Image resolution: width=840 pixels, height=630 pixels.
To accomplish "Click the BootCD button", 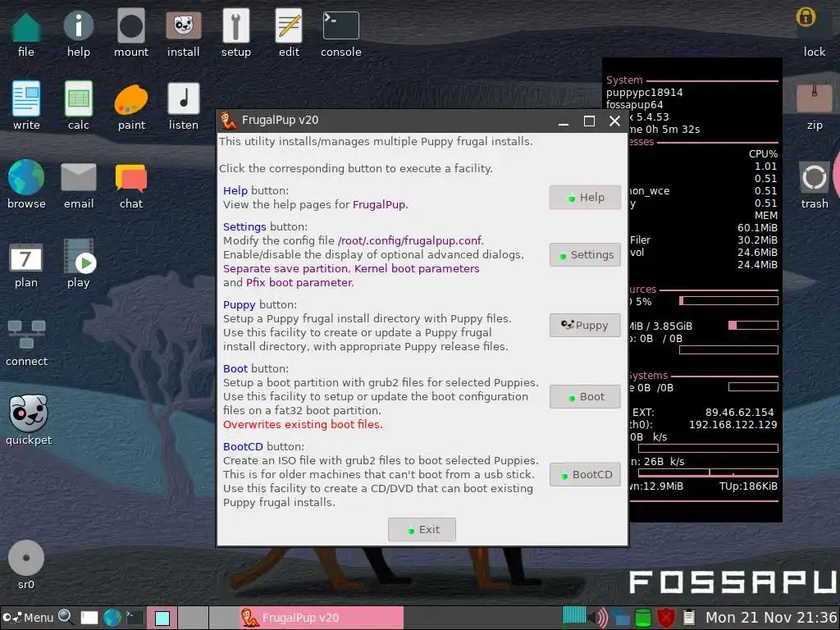I will (x=585, y=475).
